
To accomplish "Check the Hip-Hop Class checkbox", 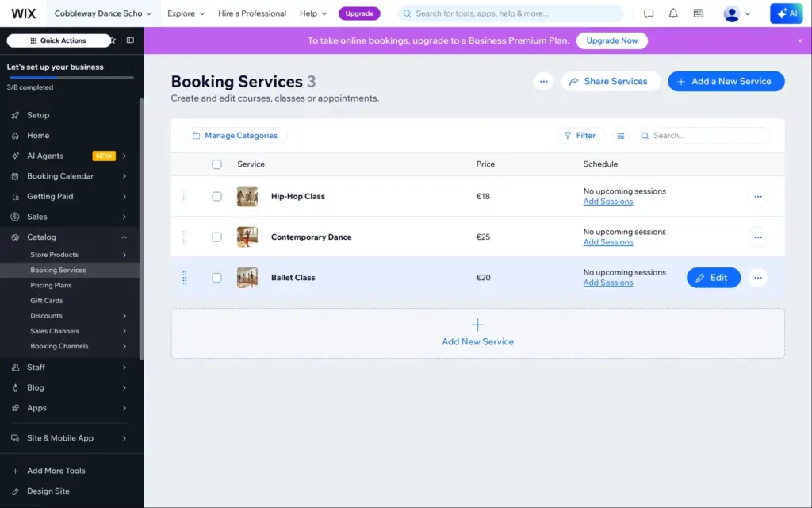I will click(216, 197).
